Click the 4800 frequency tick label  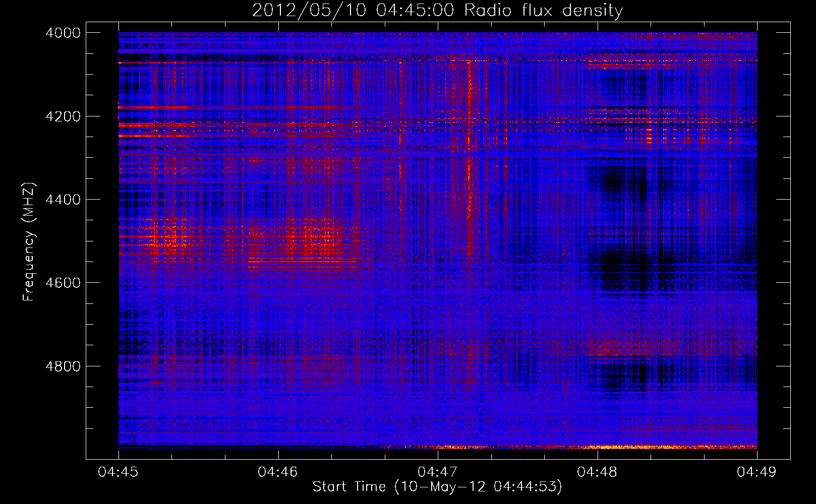63,366
